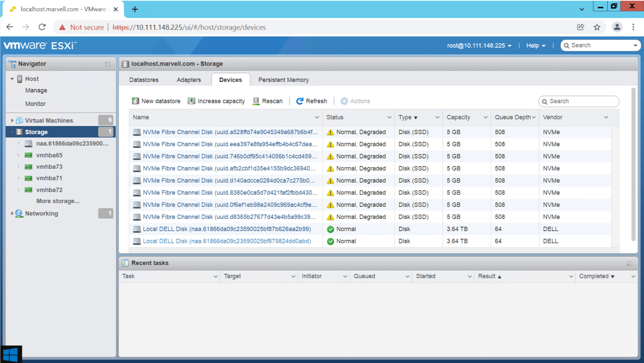Click the vmhba71 adapter icon
This screenshot has height=363, width=644.
28,178
